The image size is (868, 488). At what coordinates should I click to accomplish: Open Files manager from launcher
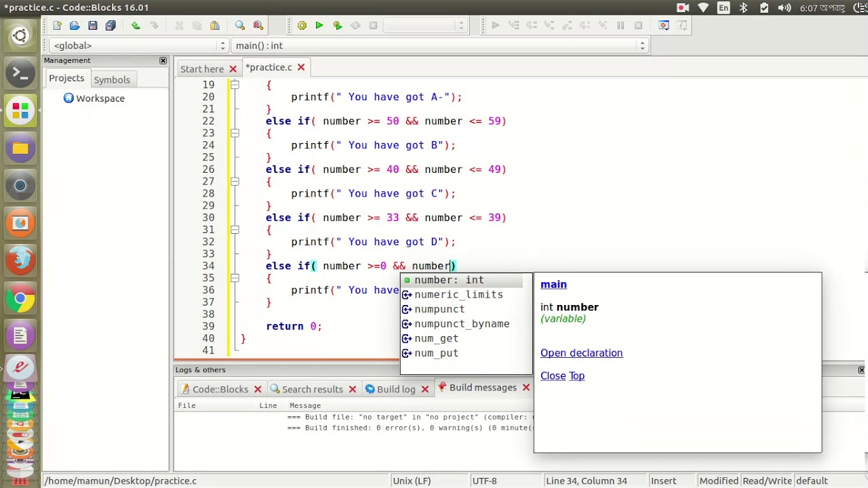[x=20, y=148]
